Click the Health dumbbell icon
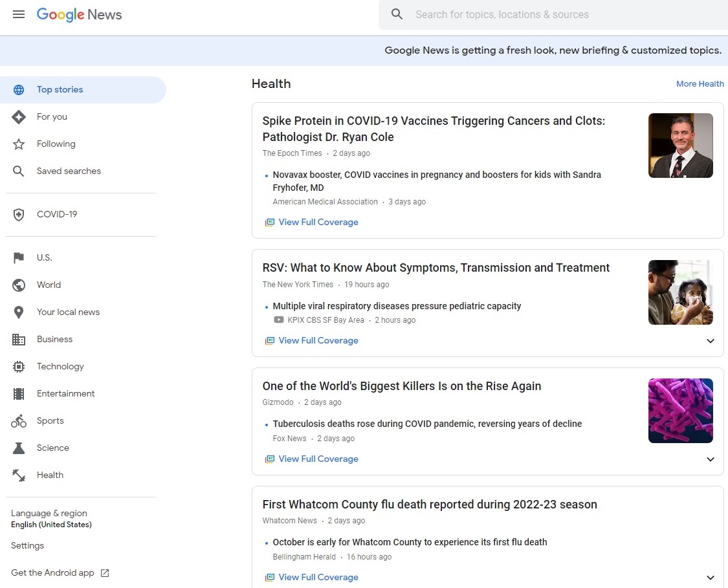Screen dimensions: 728x588 pyautogui.click(x=19, y=475)
